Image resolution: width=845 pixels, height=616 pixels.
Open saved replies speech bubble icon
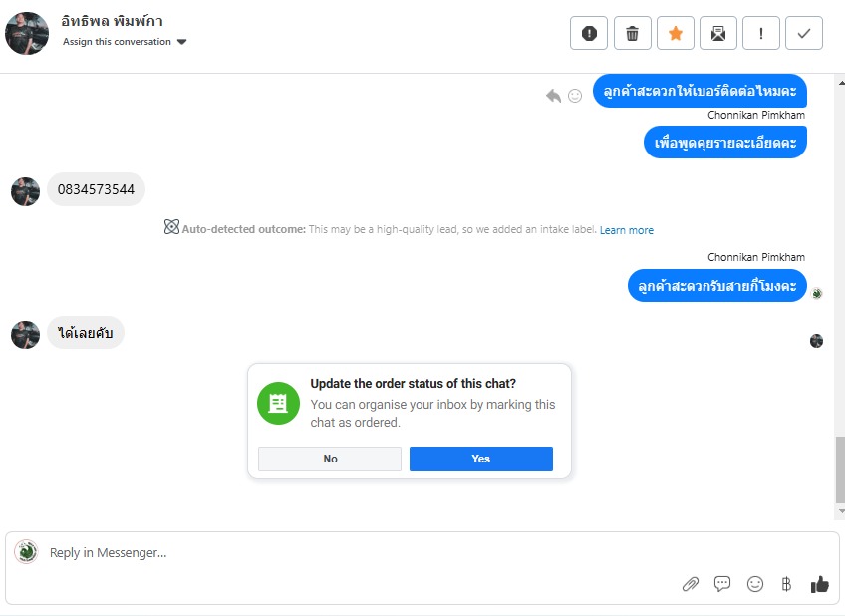pos(722,584)
